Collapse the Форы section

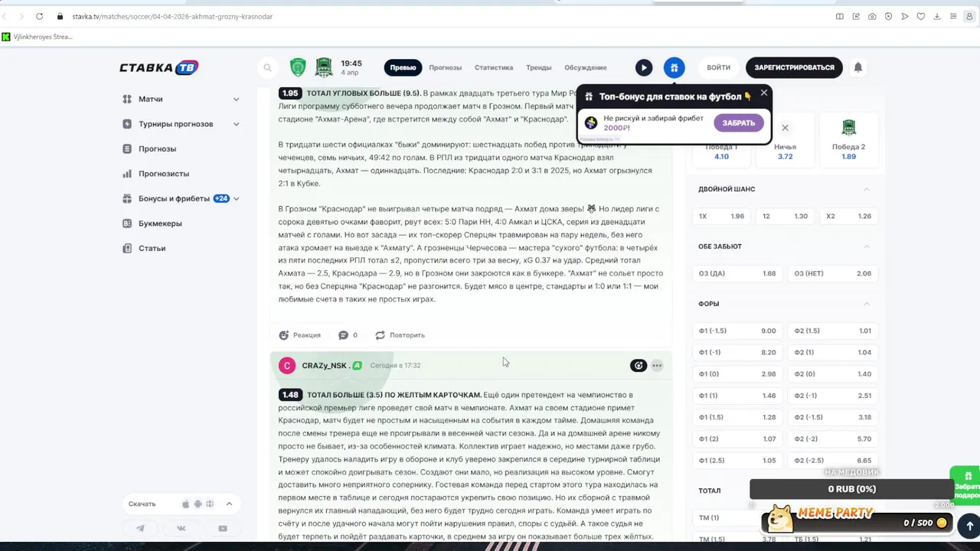coord(867,304)
